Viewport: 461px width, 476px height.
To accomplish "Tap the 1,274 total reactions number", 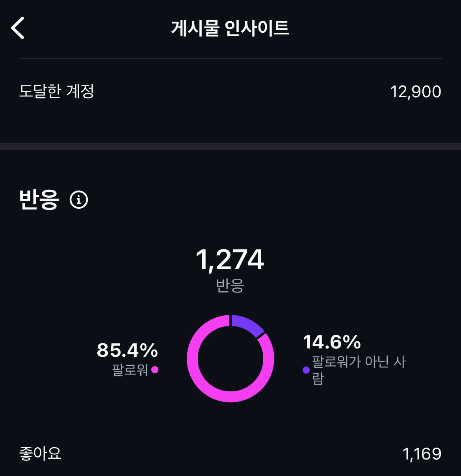I will [x=230, y=260].
